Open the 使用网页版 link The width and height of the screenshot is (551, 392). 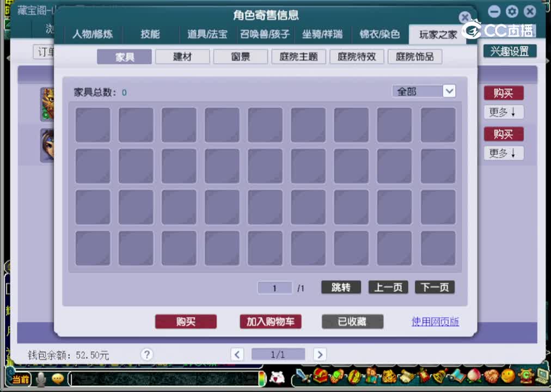click(x=434, y=322)
